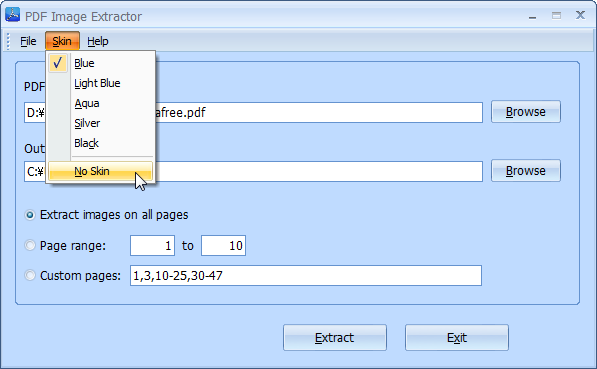Select No Skin from the menu
Image resolution: width=597 pixels, height=369 pixels.
pos(101,171)
